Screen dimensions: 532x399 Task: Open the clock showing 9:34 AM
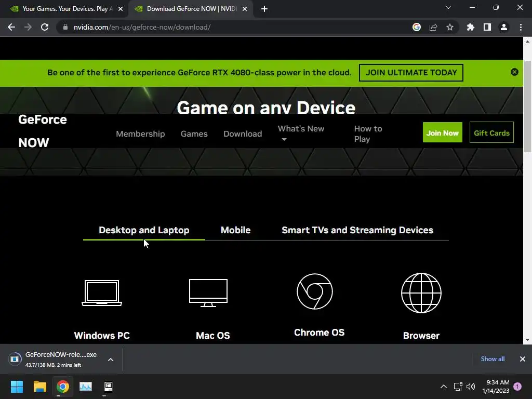pyautogui.click(x=496, y=387)
